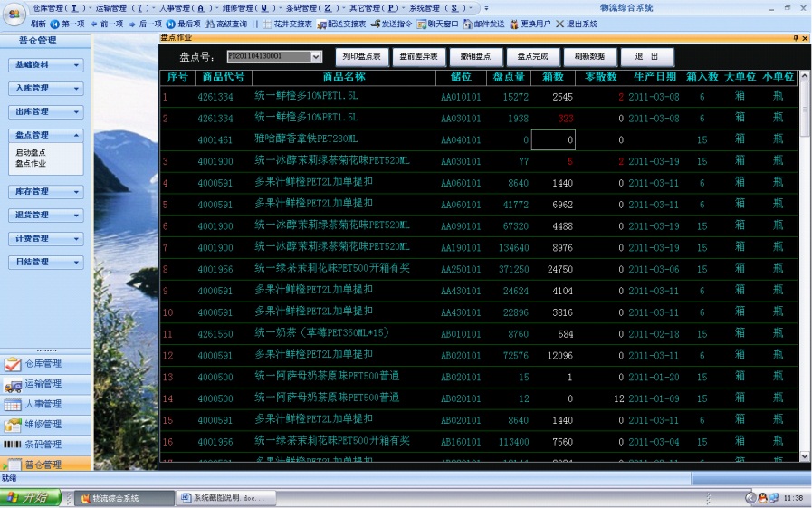The width and height of the screenshot is (812, 508).
Task: Click the 更换用户 switch user icon
Action: point(514,24)
